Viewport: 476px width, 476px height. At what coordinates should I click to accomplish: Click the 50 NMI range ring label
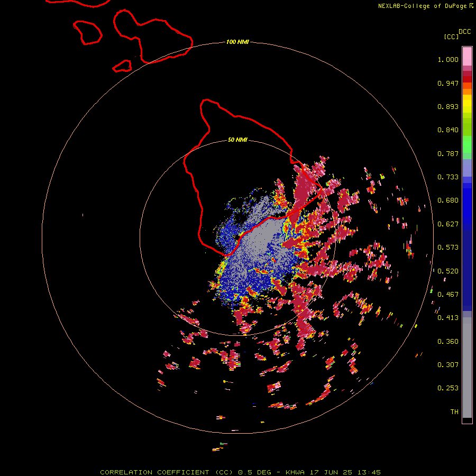click(x=237, y=140)
